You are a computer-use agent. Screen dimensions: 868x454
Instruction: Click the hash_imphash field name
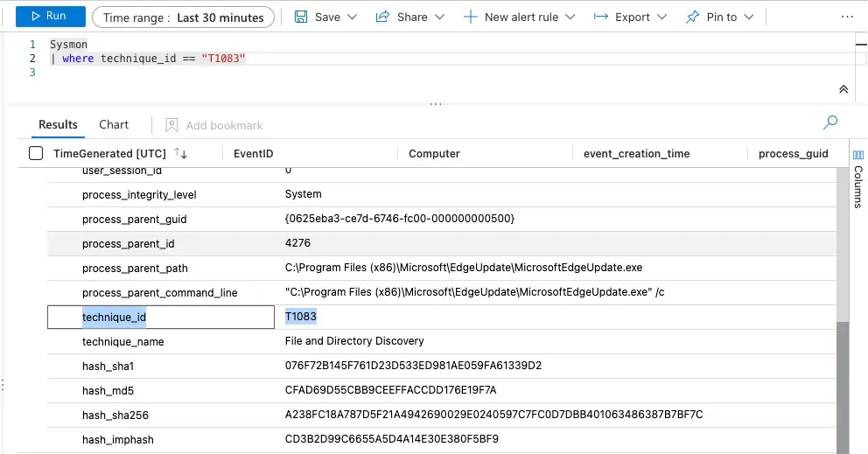point(118,440)
